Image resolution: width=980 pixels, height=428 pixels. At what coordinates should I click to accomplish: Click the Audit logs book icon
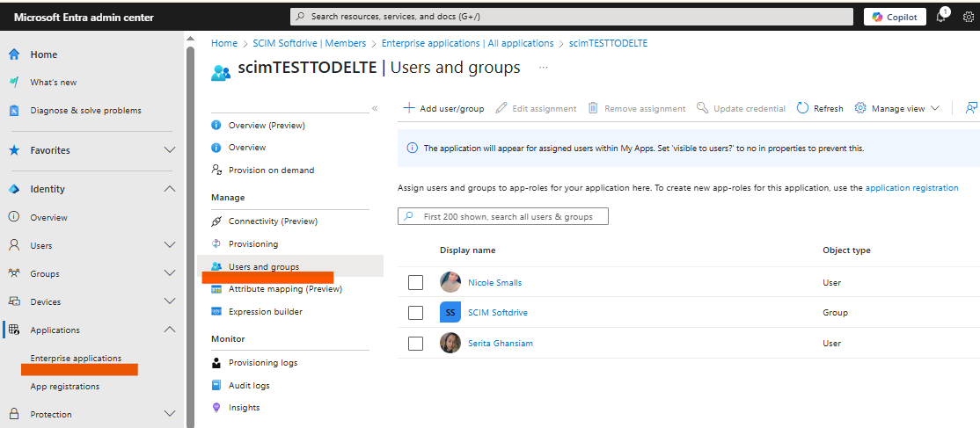click(216, 385)
